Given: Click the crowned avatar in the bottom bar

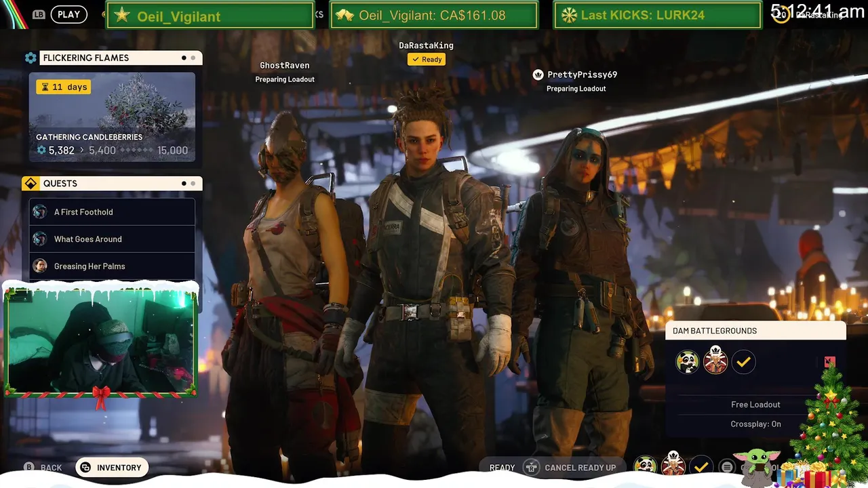Looking at the screenshot, I should coord(673,464).
